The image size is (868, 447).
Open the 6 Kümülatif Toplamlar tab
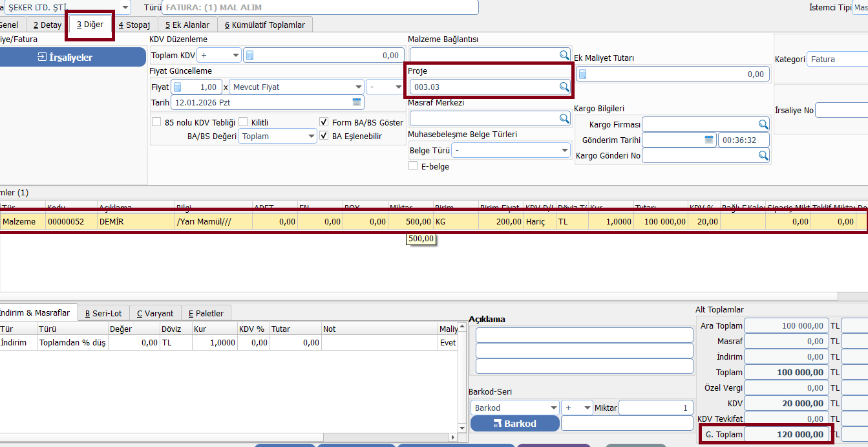pyautogui.click(x=265, y=25)
